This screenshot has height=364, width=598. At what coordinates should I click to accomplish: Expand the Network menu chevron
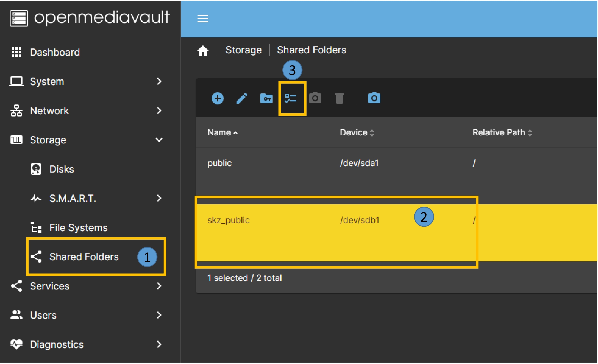coord(159,111)
